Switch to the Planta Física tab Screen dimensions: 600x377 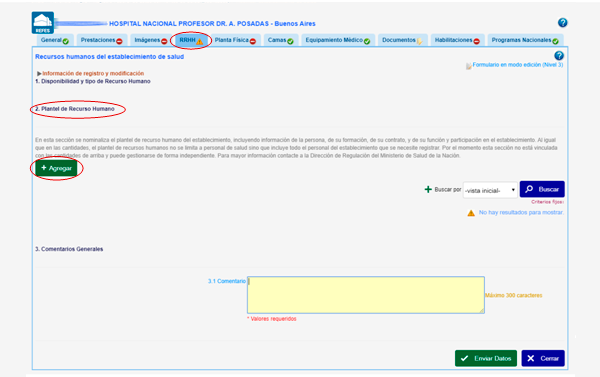click(235, 40)
